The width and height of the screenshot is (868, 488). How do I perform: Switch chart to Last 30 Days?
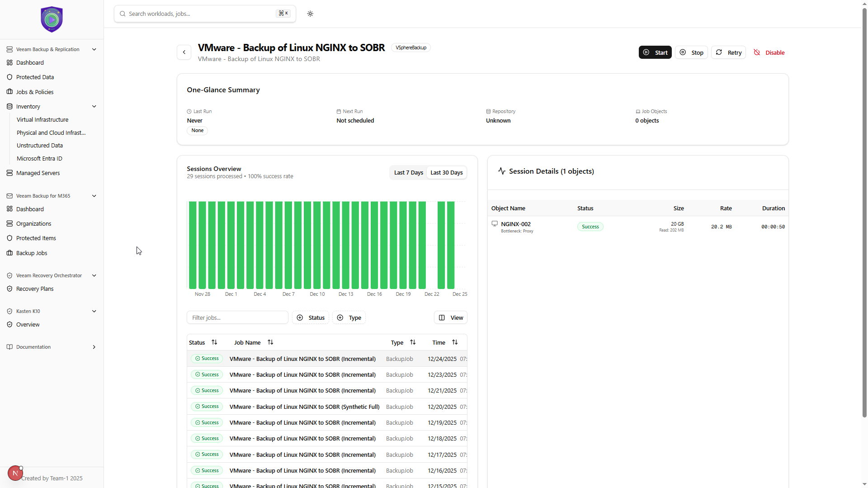[x=446, y=173]
